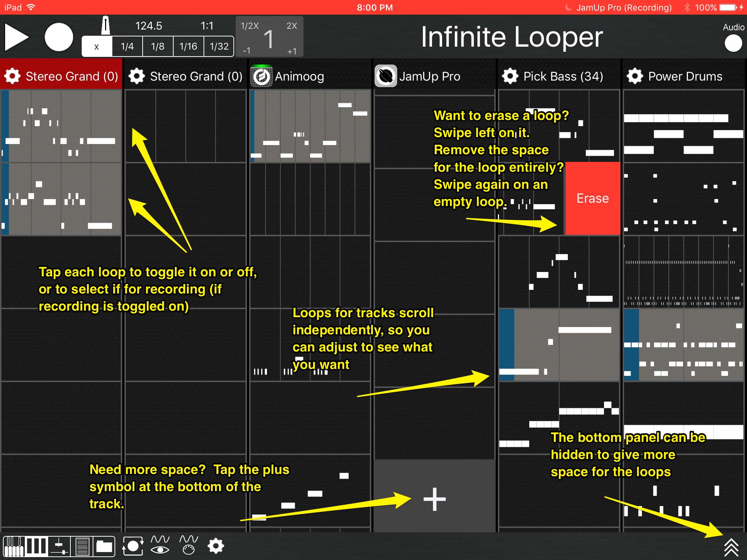Select the Pick Bass (34) track header

click(x=559, y=74)
